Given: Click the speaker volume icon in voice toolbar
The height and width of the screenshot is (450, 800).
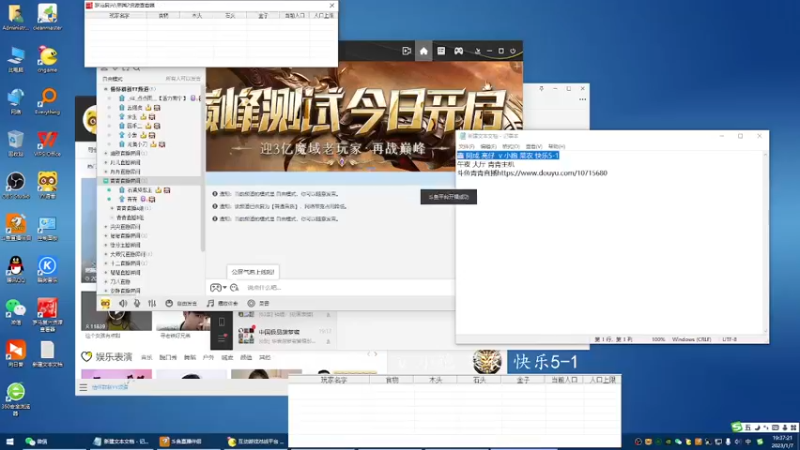Looking at the screenshot, I should pos(123,303).
